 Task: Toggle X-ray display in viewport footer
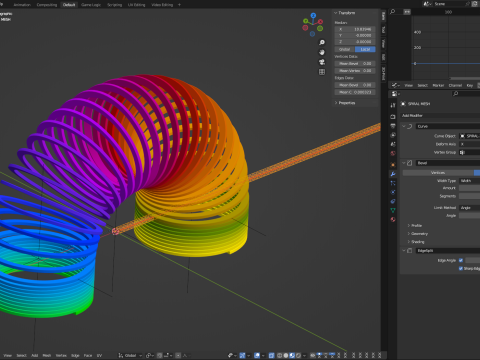271,355
